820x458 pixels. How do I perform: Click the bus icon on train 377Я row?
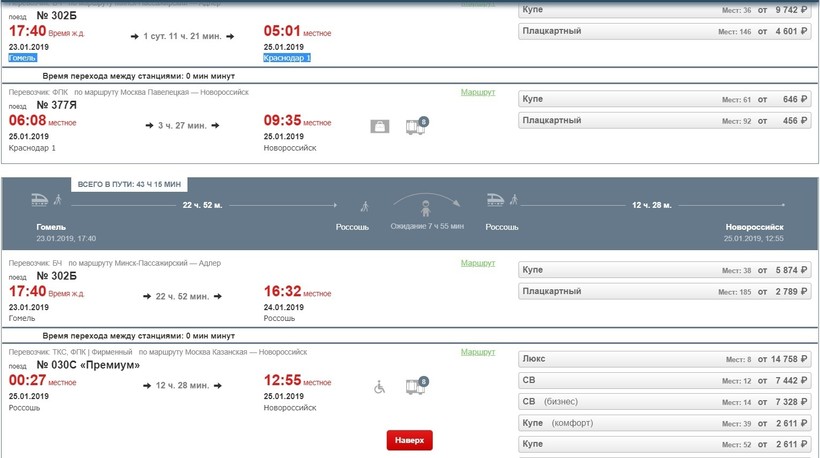415,127
